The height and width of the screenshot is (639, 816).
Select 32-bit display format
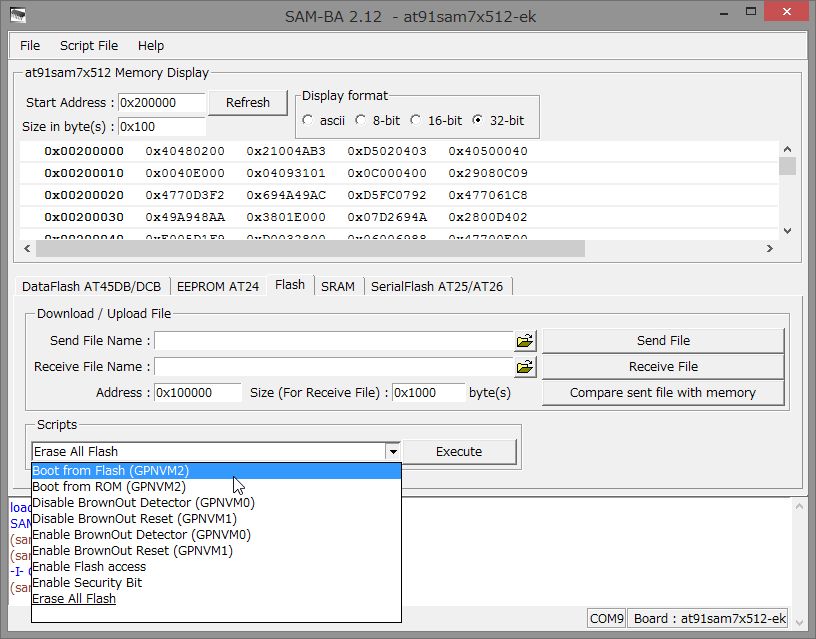pos(477,120)
